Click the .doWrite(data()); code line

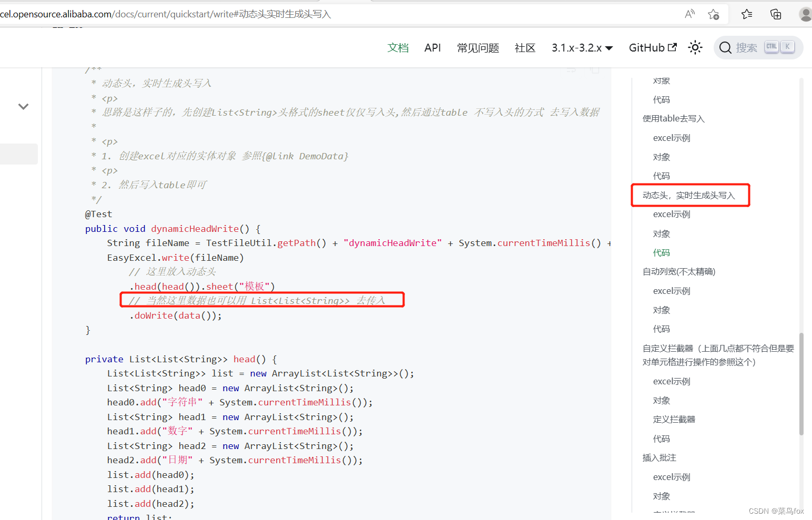tap(176, 315)
